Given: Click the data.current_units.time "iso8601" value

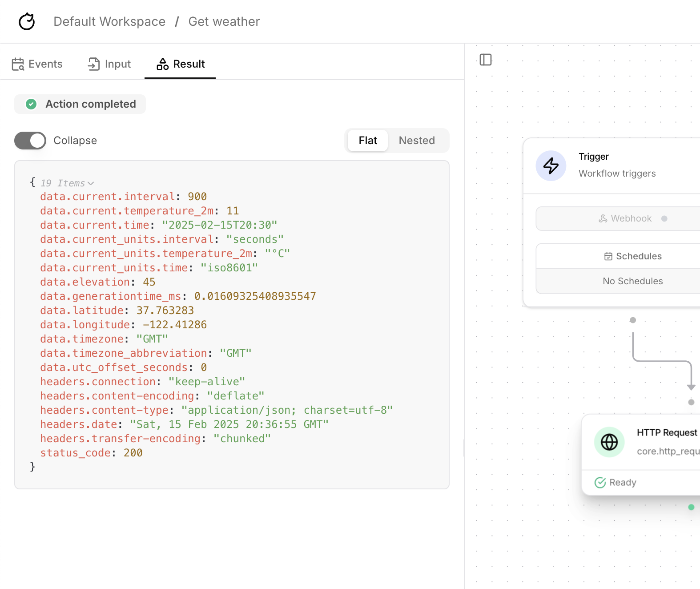Looking at the screenshot, I should [x=229, y=268].
